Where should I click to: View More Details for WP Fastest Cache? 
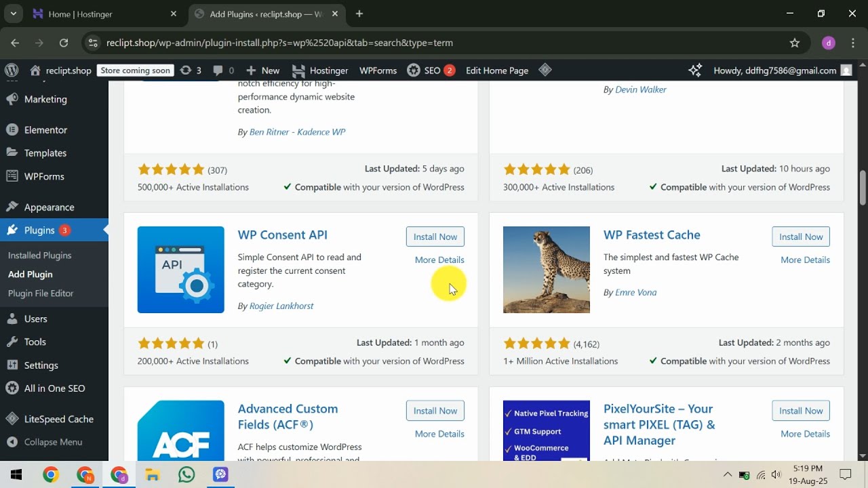805,260
